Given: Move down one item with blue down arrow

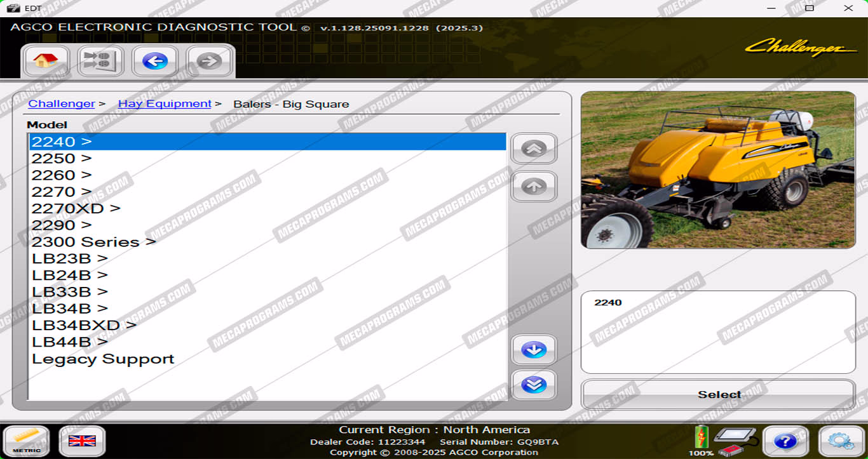Looking at the screenshot, I should 534,350.
